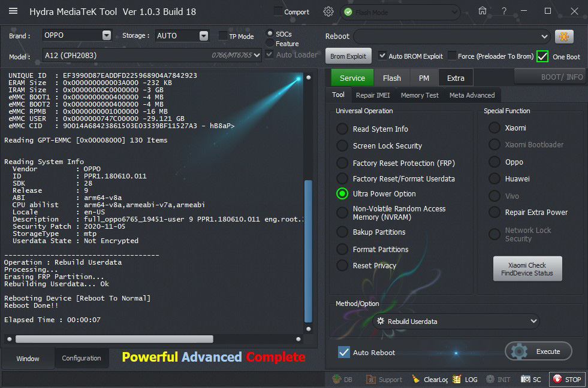Open the hamburger main menu
The height and width of the screenshot is (388, 588).
tap(13, 11)
